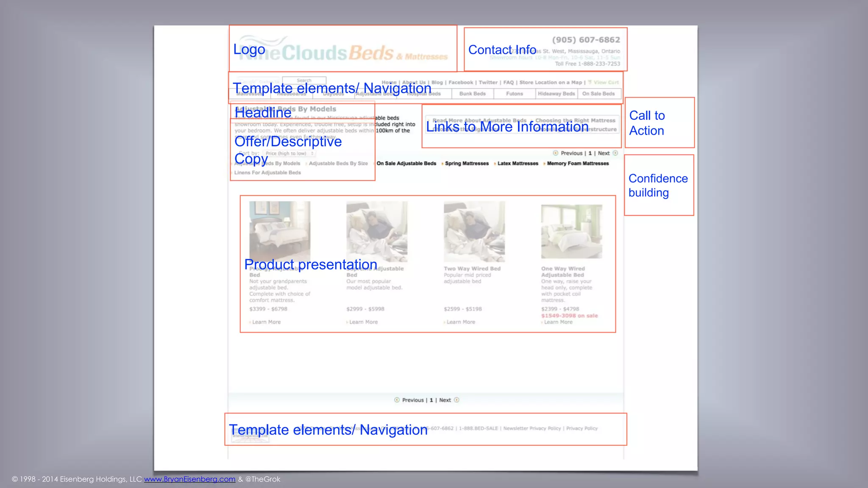Open Latex Mattresses subcategory link
Screen dimensions: 868x488
point(517,164)
